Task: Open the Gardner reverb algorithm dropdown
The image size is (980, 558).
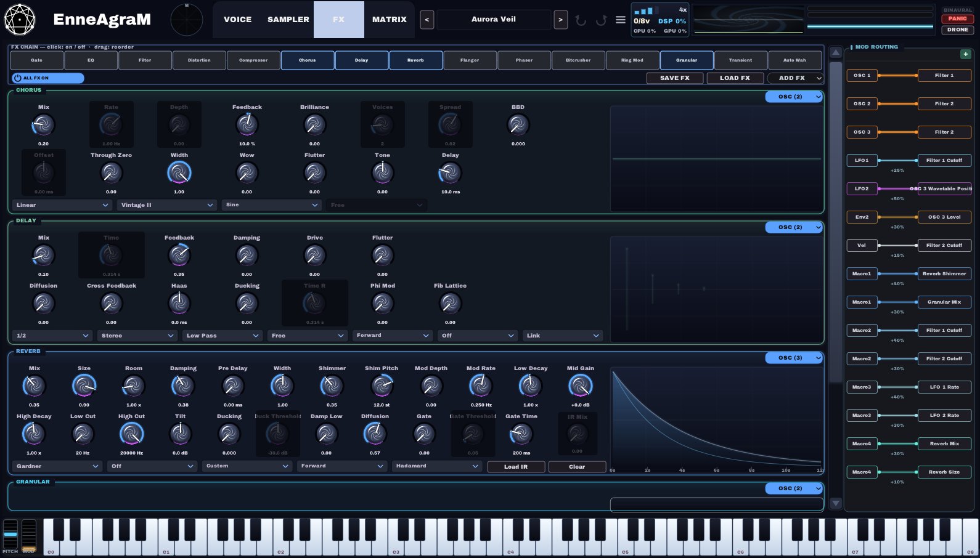Action: tap(57, 466)
